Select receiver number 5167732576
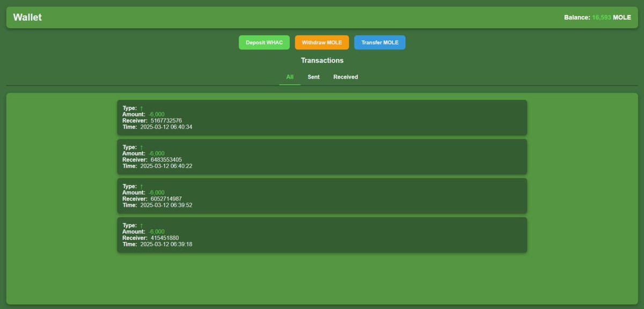 pos(166,121)
